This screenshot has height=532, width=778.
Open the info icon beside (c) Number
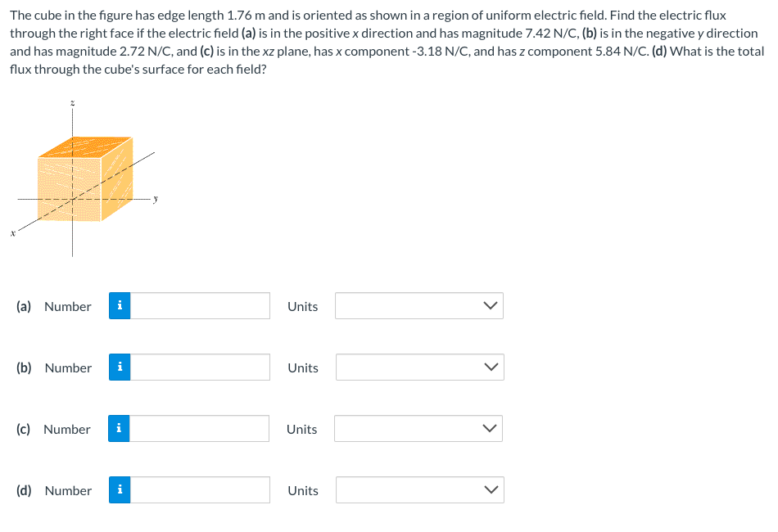click(119, 429)
